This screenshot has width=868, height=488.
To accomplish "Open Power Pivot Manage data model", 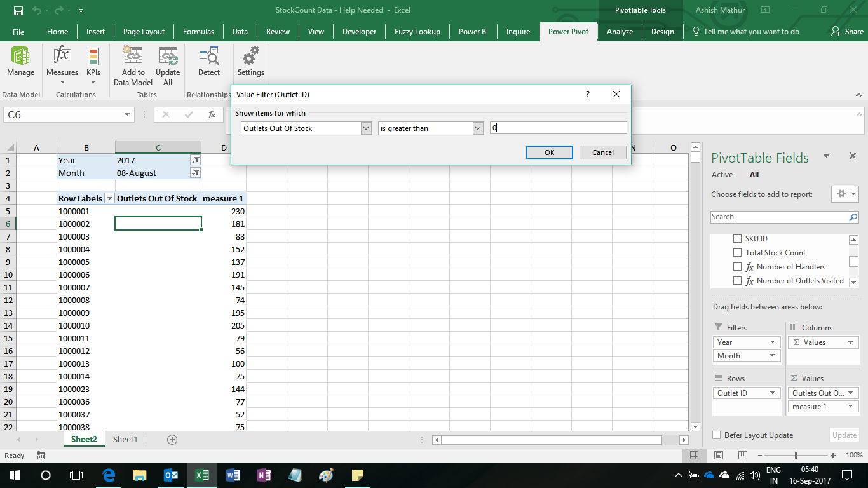I will tap(20, 62).
